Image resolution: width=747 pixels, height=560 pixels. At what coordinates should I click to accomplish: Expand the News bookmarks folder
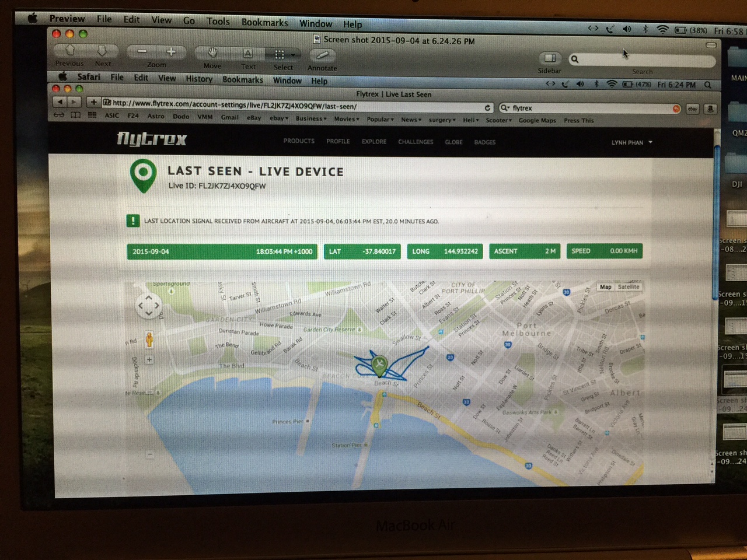411,120
